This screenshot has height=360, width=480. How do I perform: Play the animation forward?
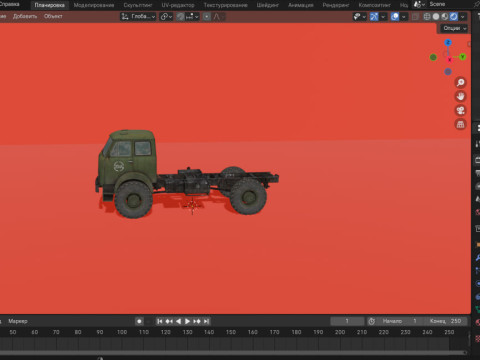187,321
